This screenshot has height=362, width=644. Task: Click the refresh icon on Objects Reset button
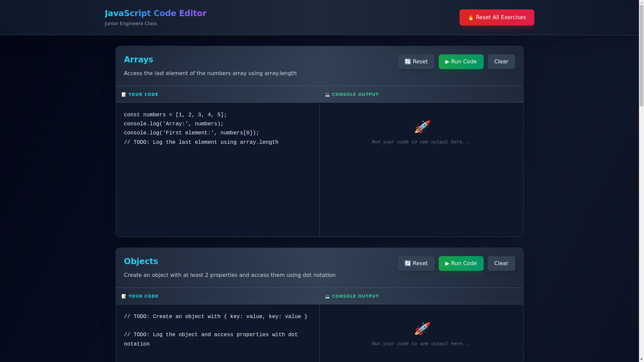click(408, 263)
